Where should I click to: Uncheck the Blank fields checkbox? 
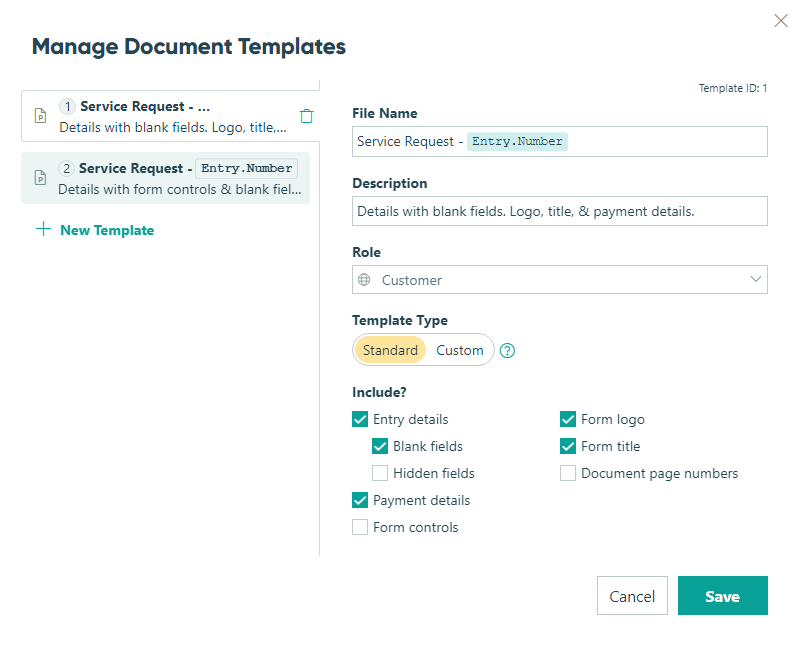tap(380, 446)
